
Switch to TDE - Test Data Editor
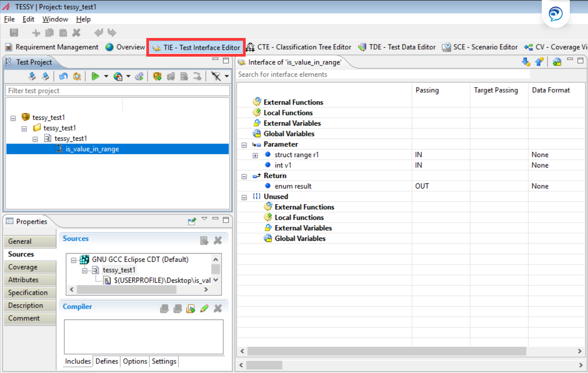tap(397, 47)
